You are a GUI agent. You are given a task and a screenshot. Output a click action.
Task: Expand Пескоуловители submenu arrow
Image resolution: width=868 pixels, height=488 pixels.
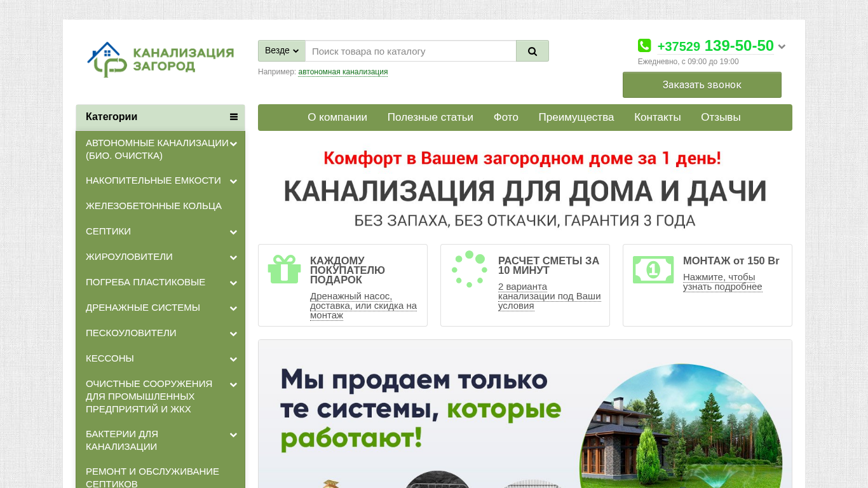pos(234,334)
